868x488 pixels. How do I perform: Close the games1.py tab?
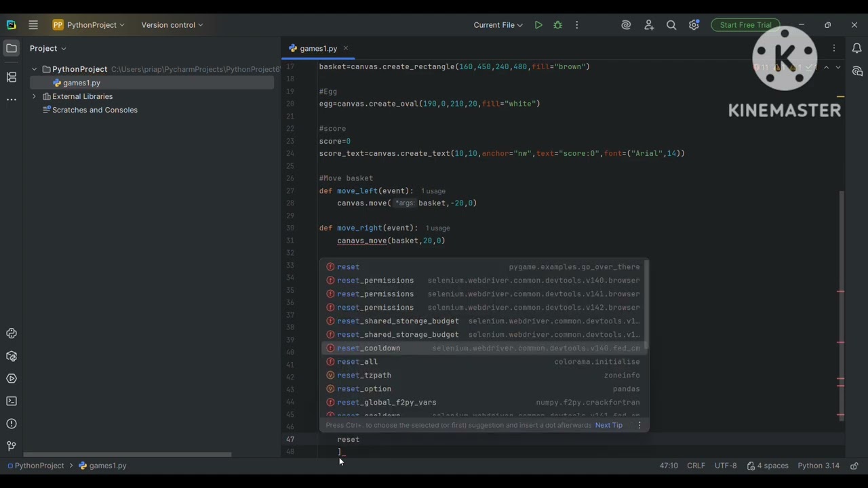coord(345,48)
